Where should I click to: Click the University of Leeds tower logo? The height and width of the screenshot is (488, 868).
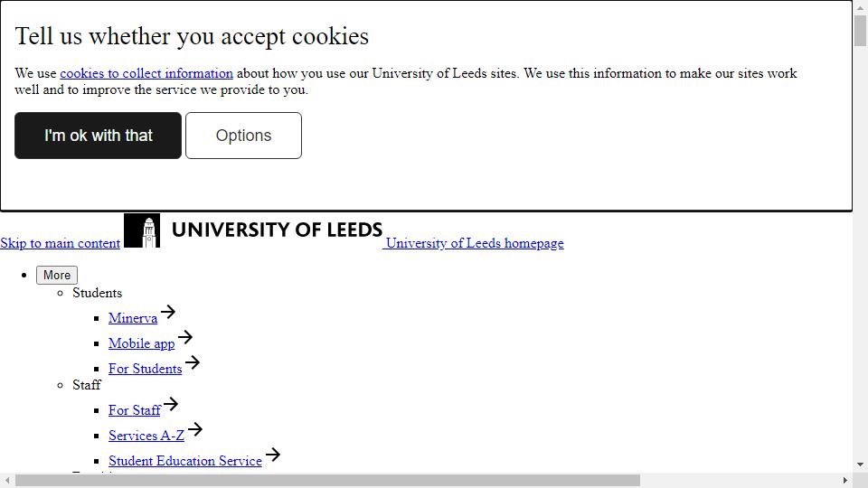pyautogui.click(x=142, y=230)
